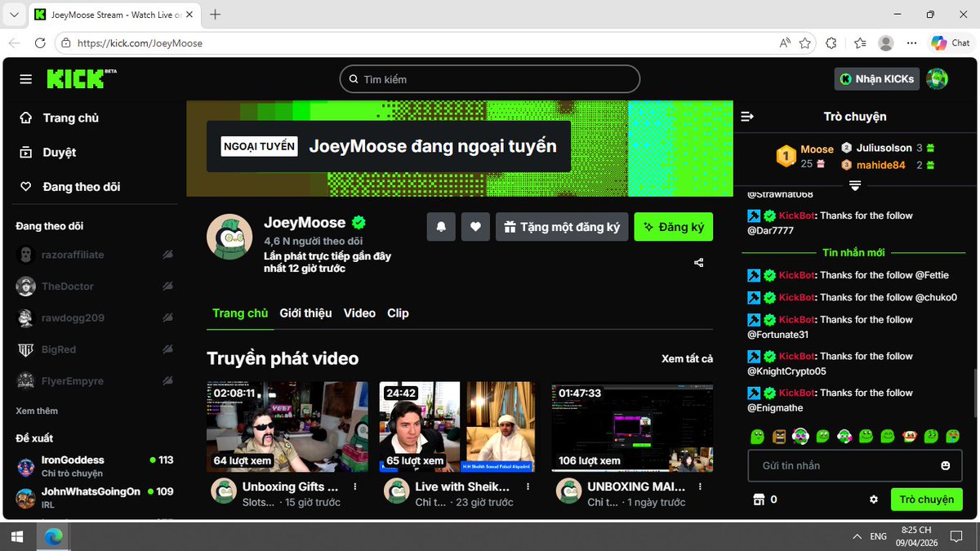This screenshot has height=551, width=980.
Task: Select the Trang chủ channel tab
Action: click(240, 313)
